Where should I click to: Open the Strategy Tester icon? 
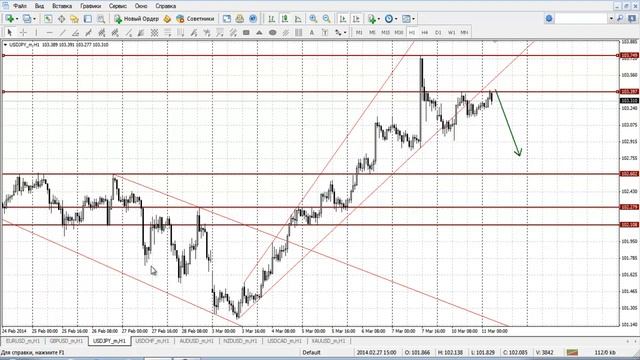click(101, 19)
